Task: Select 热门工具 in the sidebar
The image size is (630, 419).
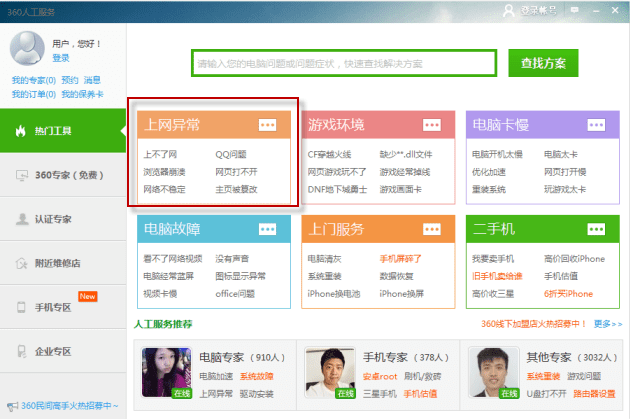Action: (x=63, y=131)
